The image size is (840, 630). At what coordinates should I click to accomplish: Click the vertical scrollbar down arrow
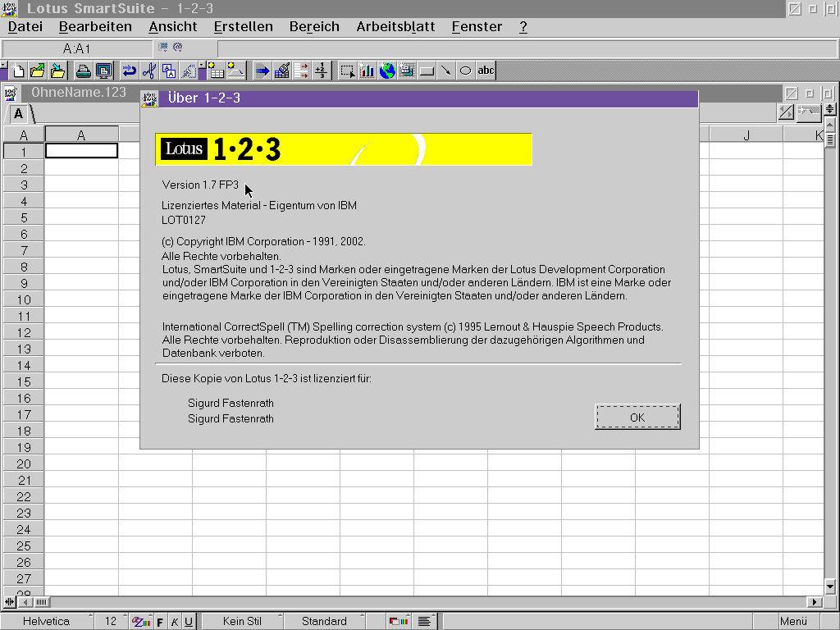pyautogui.click(x=830, y=587)
